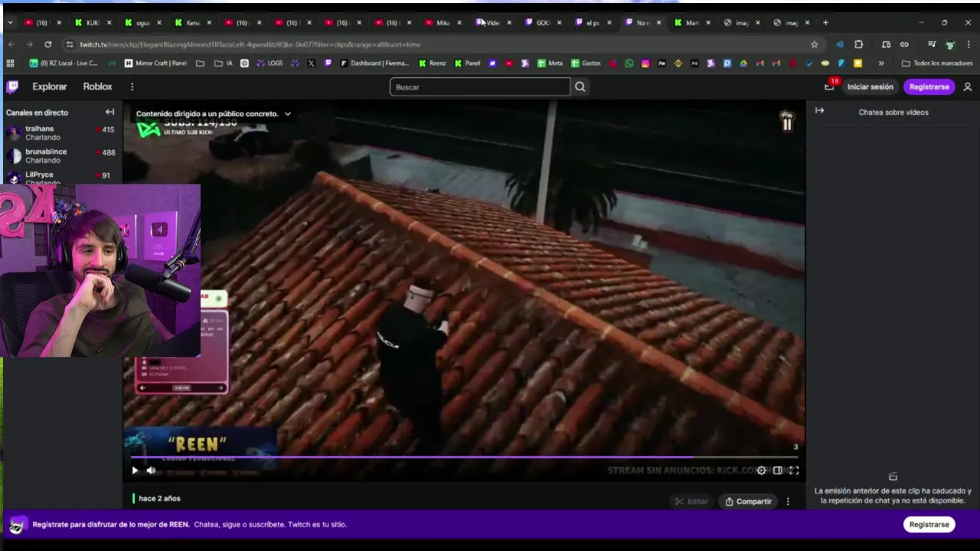
Task: Open the three-dot menu beside Roblox
Action: click(x=132, y=86)
